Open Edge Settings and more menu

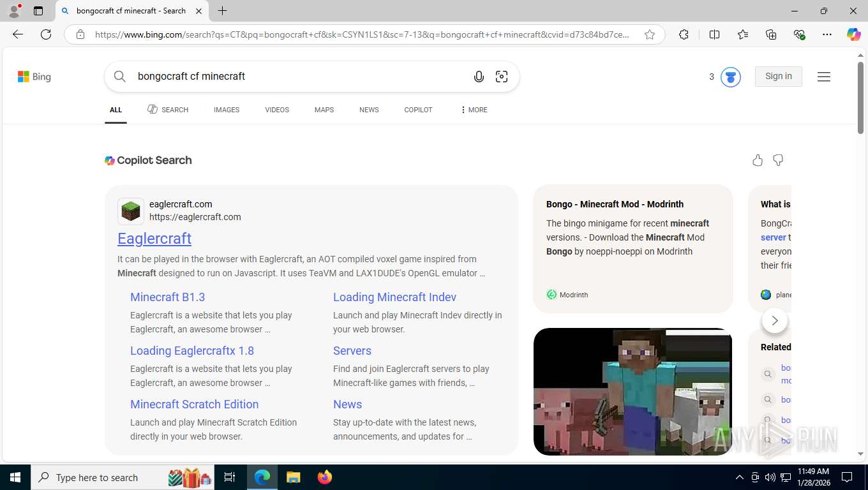click(827, 34)
